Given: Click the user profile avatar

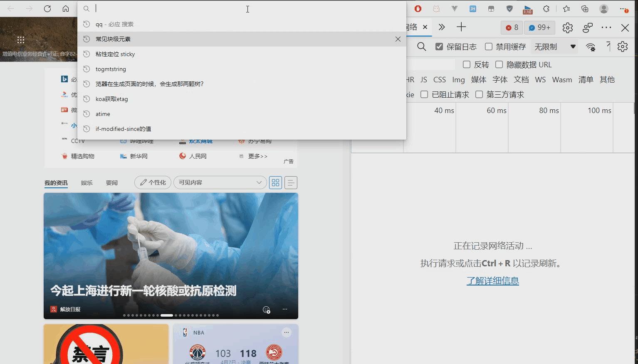Looking at the screenshot, I should tap(604, 9).
